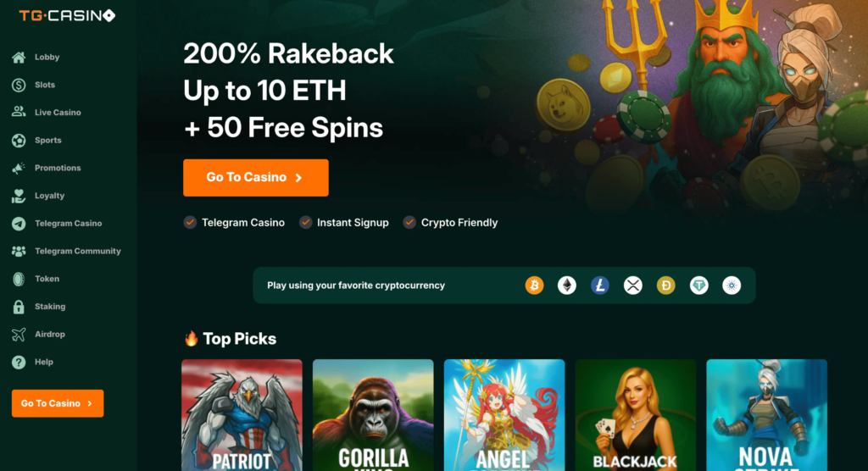The height and width of the screenshot is (471, 868).
Task: Click the Crypto Friendly checkmark
Action: click(409, 223)
